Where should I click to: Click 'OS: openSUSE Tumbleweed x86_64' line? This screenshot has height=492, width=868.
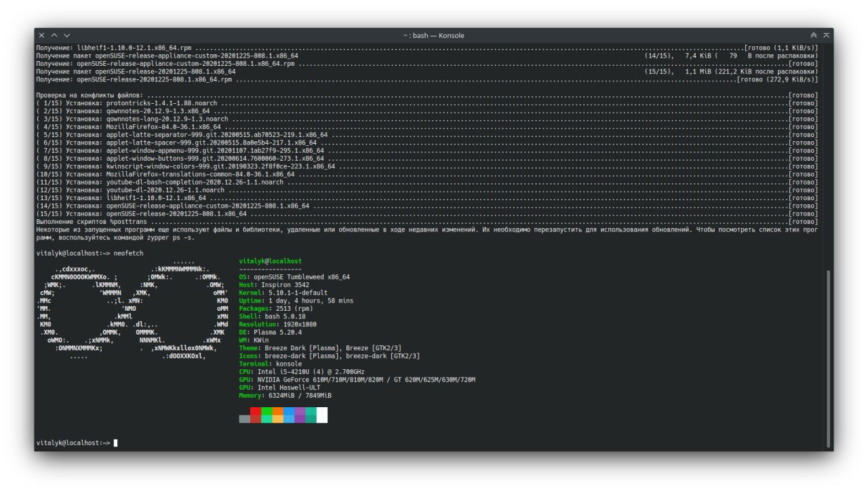(x=294, y=277)
